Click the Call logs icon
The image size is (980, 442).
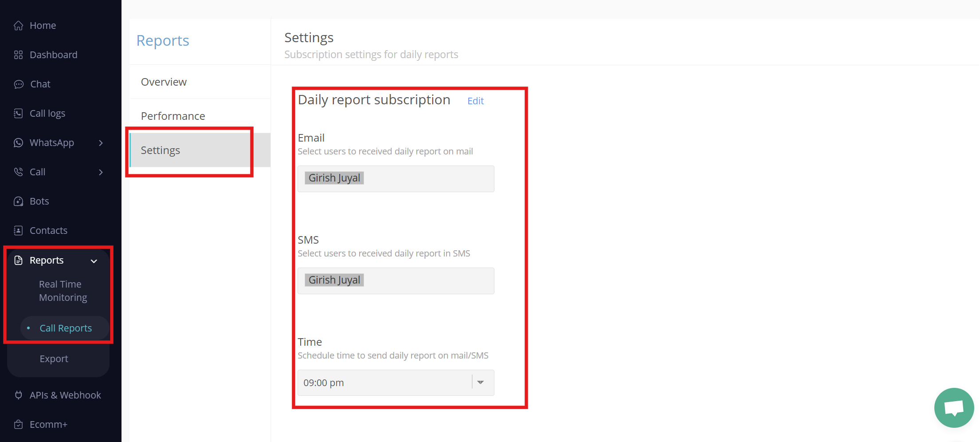coord(18,114)
